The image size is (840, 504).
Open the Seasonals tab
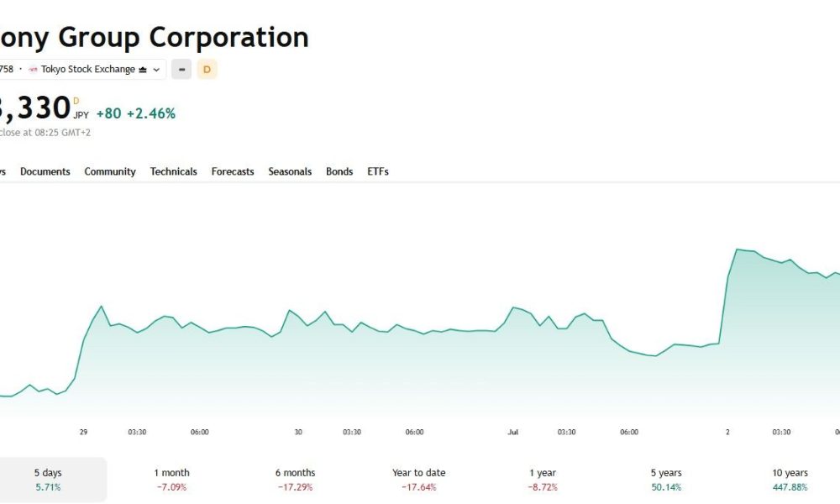pos(290,171)
